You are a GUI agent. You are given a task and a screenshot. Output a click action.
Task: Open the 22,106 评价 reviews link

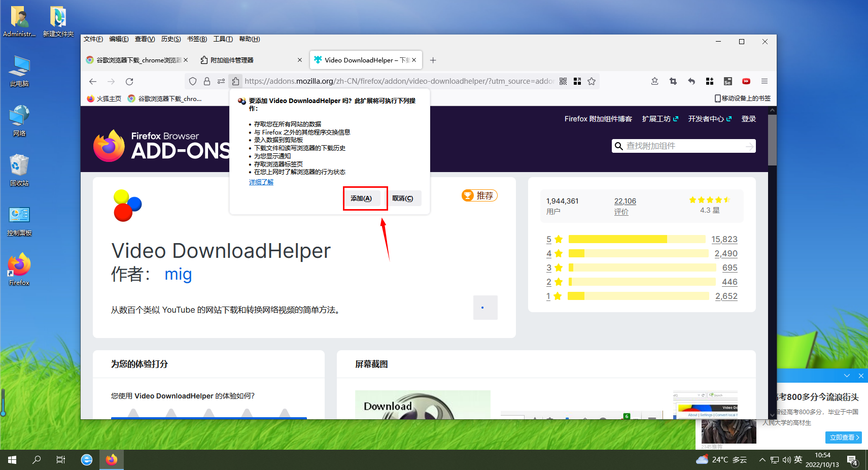point(625,206)
